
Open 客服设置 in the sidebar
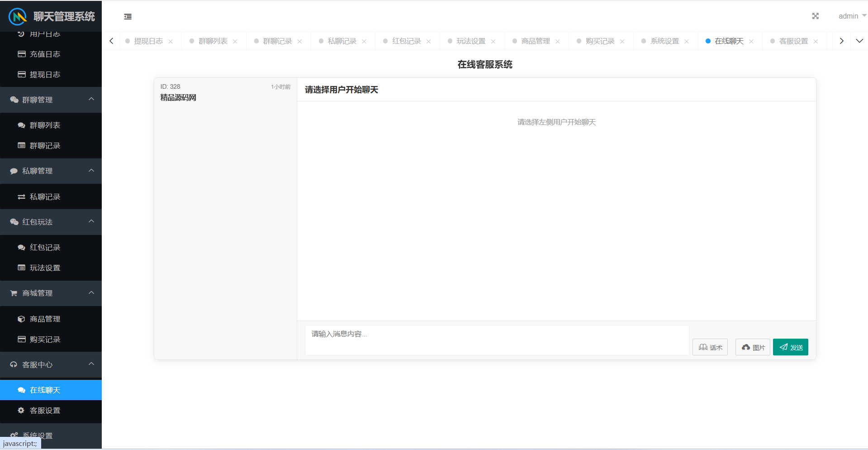click(x=45, y=411)
